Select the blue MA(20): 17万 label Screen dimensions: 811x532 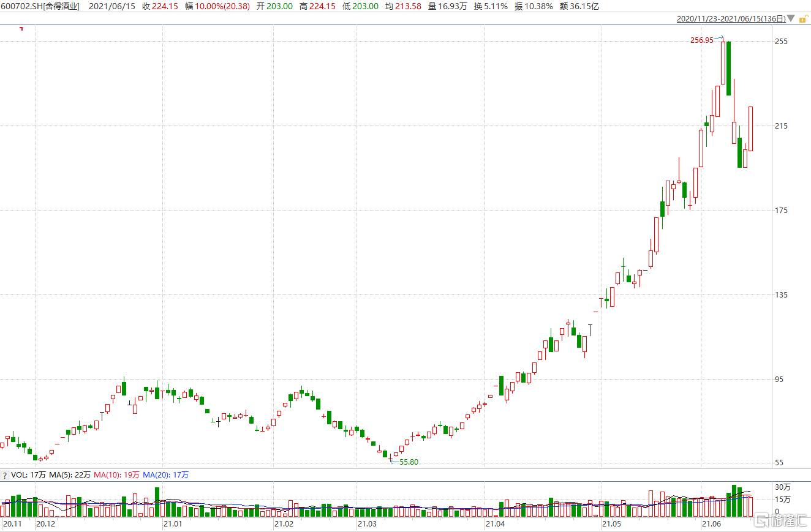click(x=165, y=474)
